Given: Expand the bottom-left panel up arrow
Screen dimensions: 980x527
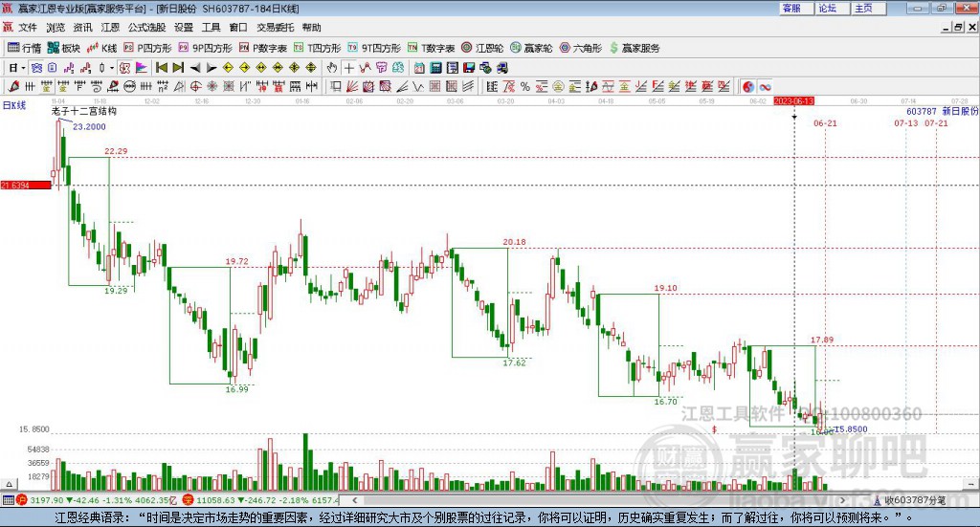Looking at the screenshot, I should (9, 484).
